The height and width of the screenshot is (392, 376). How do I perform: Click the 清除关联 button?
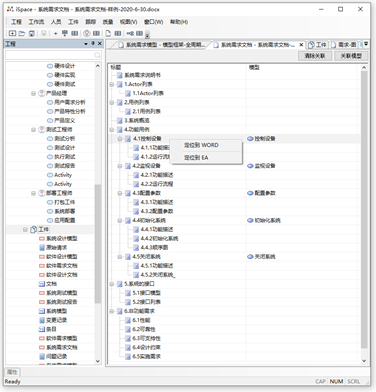pyautogui.click(x=315, y=56)
